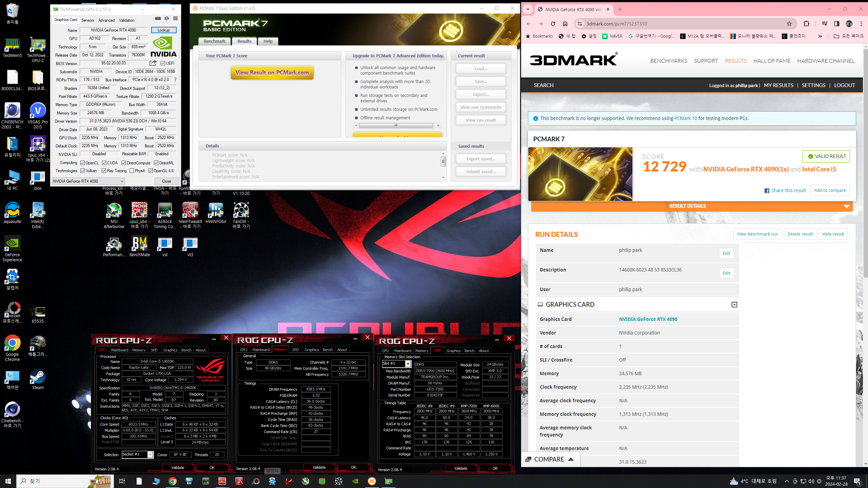
Task: Open ASRock Timing Configurator desktop icon
Action: pyautogui.click(x=165, y=216)
